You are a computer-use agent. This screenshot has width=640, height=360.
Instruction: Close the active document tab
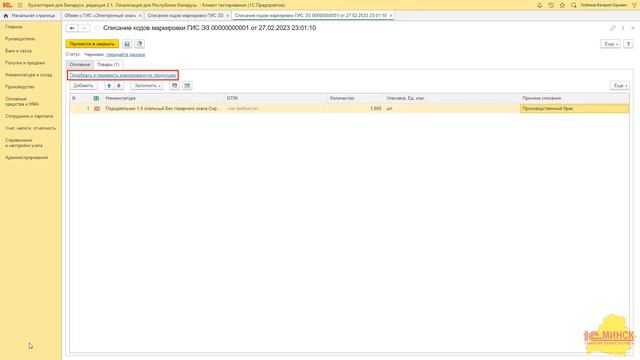[391, 16]
